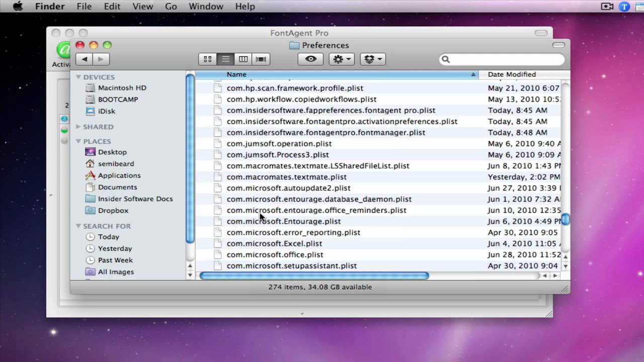
Task: Click the file list vertical scroll thumb
Action: pyautogui.click(x=566, y=219)
